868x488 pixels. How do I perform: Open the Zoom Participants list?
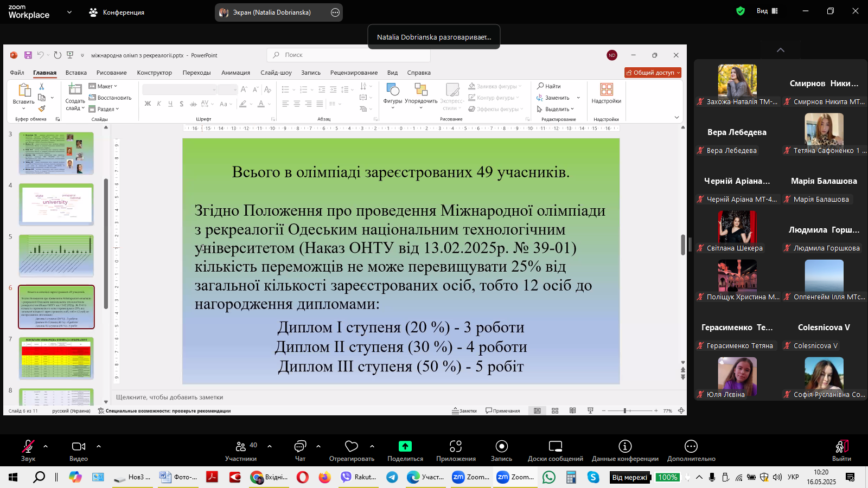[x=241, y=446]
